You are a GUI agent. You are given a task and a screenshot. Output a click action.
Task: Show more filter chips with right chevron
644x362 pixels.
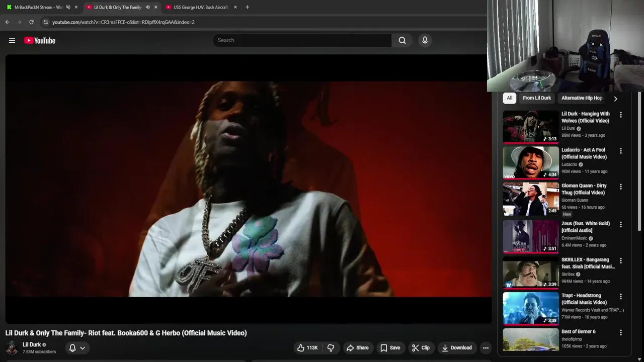615,99
